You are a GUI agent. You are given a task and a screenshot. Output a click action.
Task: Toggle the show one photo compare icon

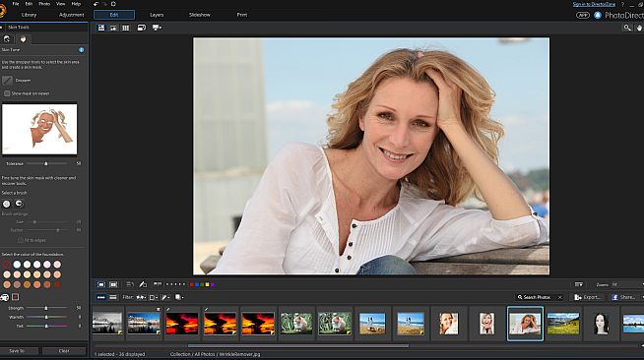101,284
